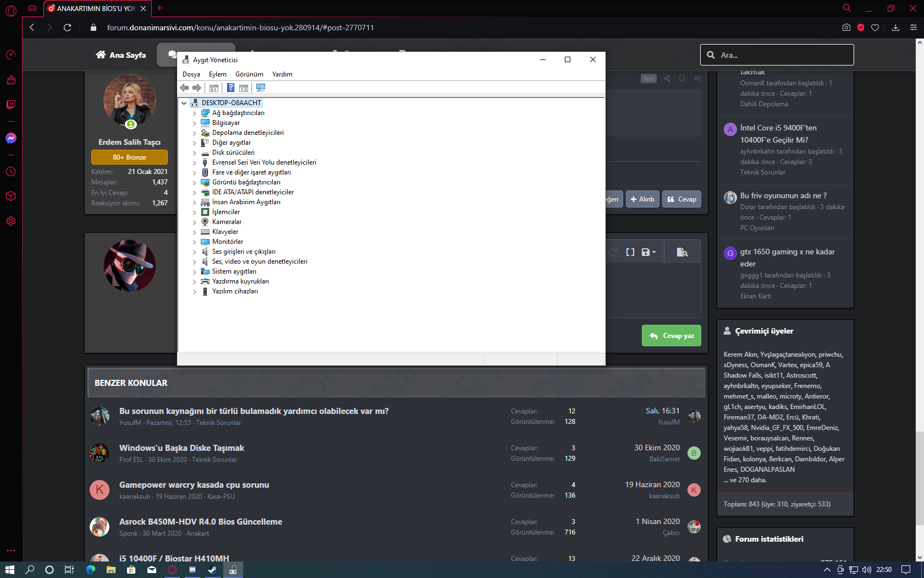Expand Sistem aygıtları node
924x578 pixels.
click(195, 272)
